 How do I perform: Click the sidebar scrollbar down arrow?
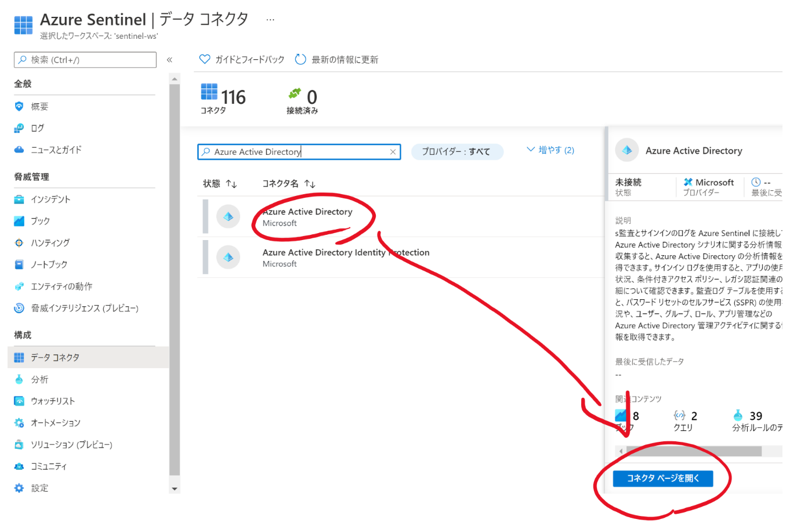click(175, 489)
